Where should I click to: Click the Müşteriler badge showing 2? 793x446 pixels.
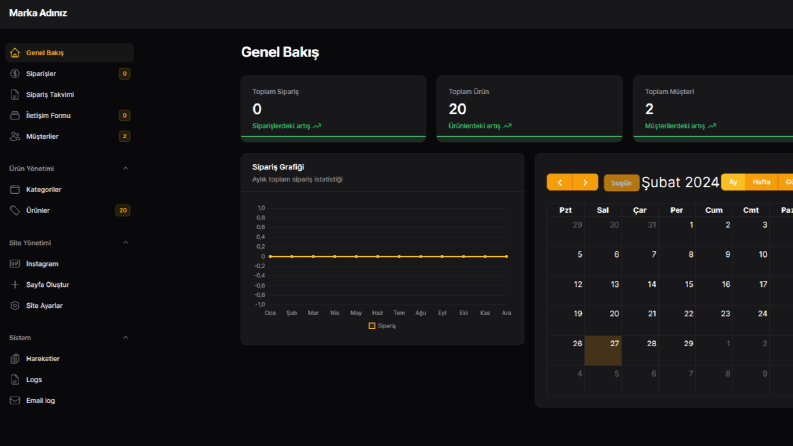[x=124, y=137]
